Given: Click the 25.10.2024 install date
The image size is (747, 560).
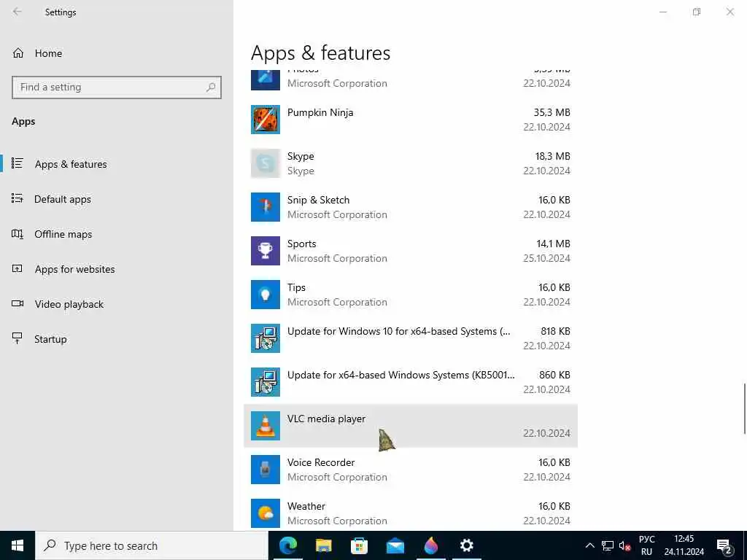Looking at the screenshot, I should (546, 259).
